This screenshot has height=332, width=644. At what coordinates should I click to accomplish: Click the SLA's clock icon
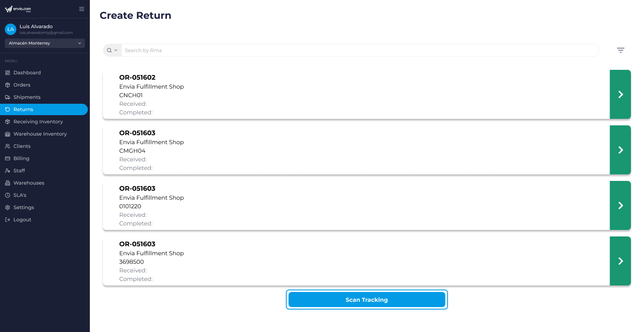(x=7, y=195)
